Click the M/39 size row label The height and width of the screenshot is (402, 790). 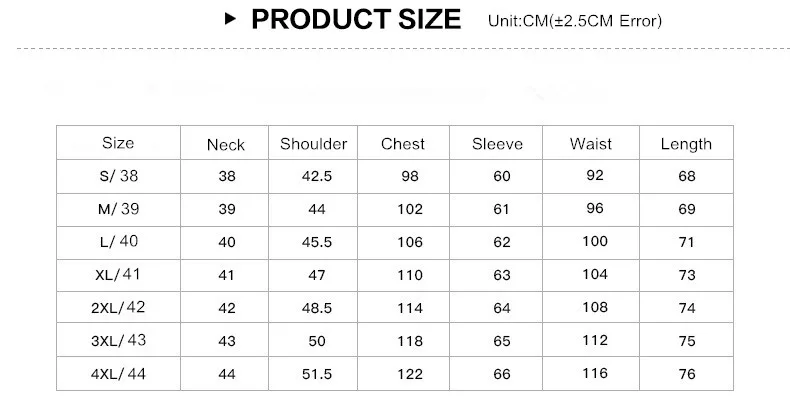pyautogui.click(x=118, y=209)
